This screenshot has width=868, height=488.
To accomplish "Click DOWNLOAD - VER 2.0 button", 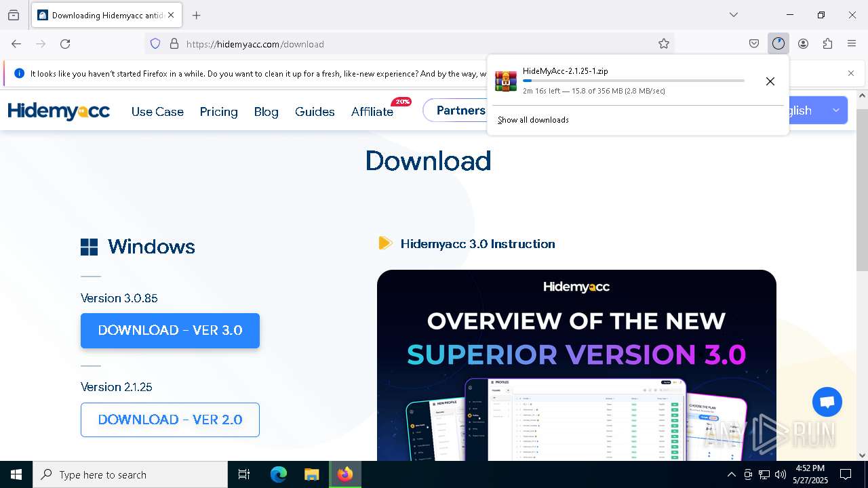I will 170,420.
